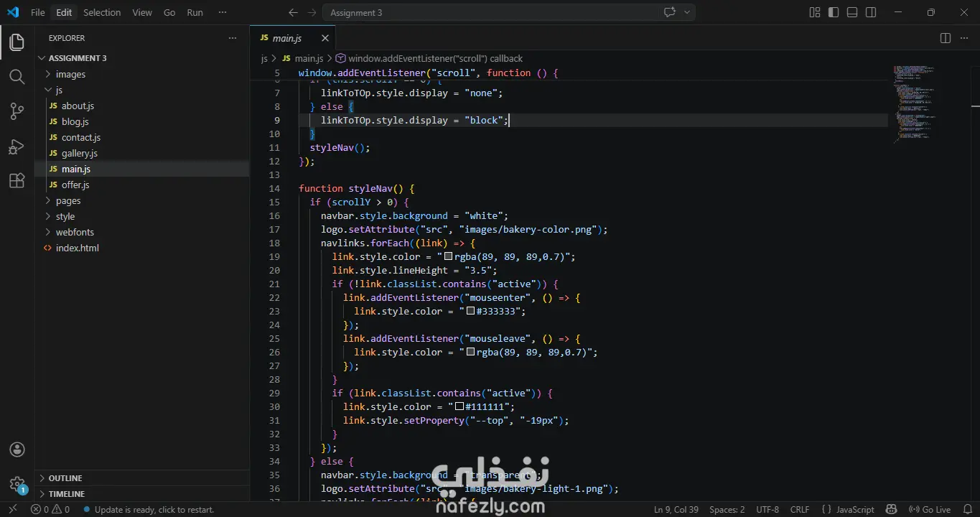Screen dimensions: 980x517
Task: Open the Accounts menu in the activity bar
Action: pyautogui.click(x=17, y=450)
